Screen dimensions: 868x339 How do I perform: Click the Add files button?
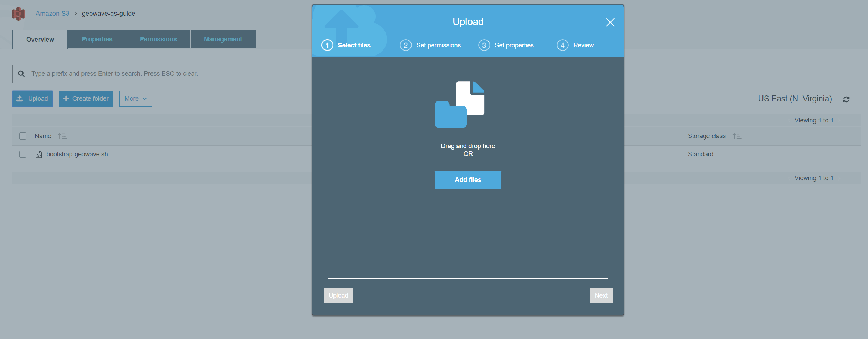(x=468, y=180)
